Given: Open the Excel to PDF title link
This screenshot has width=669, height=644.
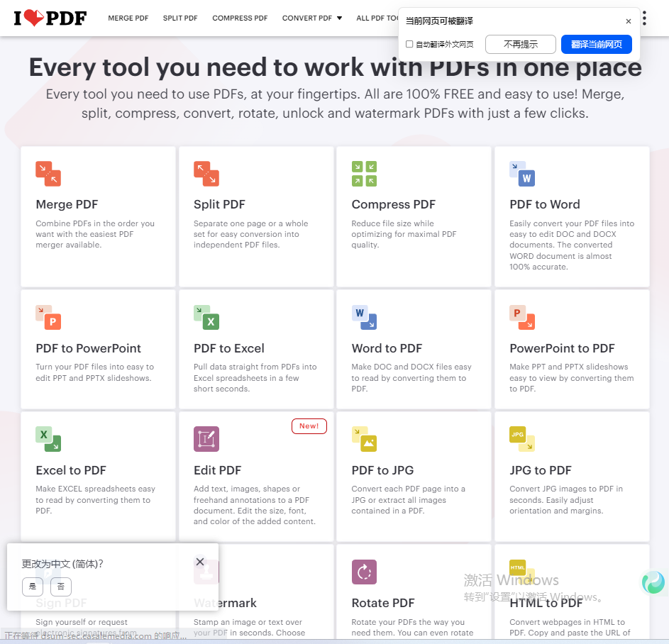Looking at the screenshot, I should (x=71, y=470).
